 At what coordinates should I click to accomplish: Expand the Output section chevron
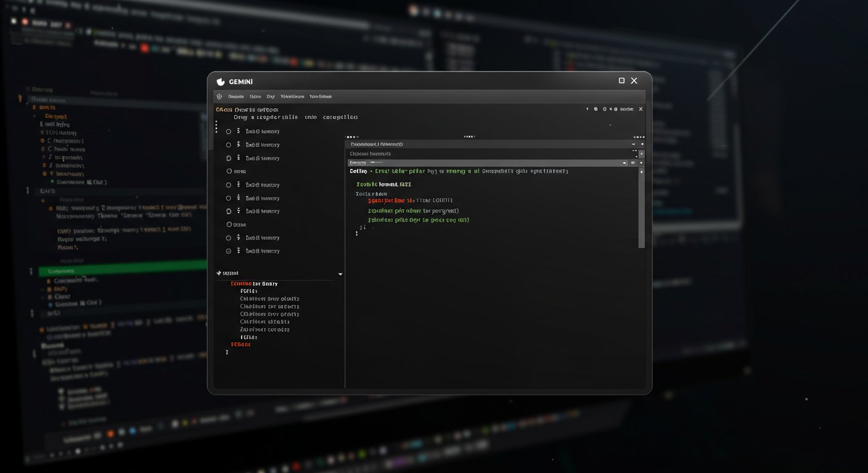[x=340, y=273]
